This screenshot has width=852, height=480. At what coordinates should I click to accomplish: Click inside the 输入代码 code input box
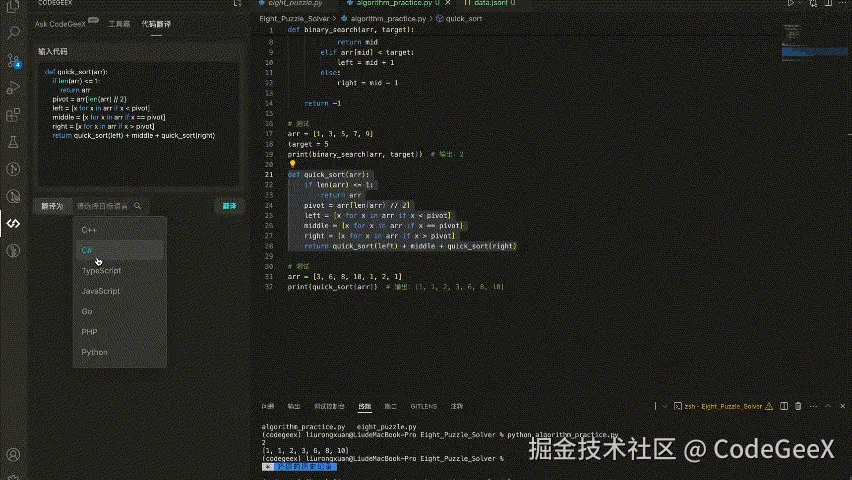[x=139, y=123]
